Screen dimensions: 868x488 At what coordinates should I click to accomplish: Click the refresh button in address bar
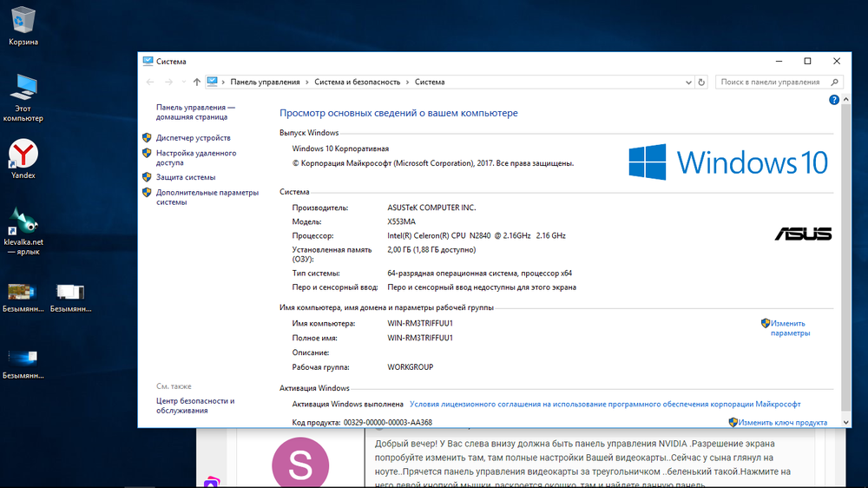[x=702, y=82]
